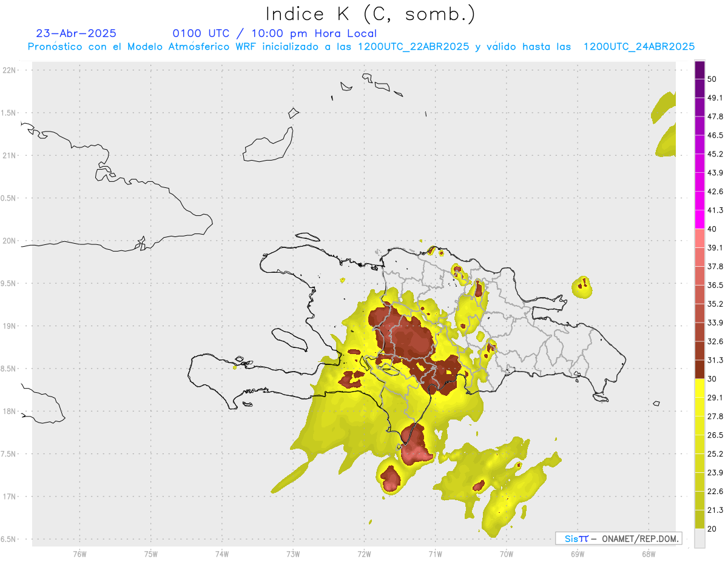Click the longitude label '75W'

(150, 554)
